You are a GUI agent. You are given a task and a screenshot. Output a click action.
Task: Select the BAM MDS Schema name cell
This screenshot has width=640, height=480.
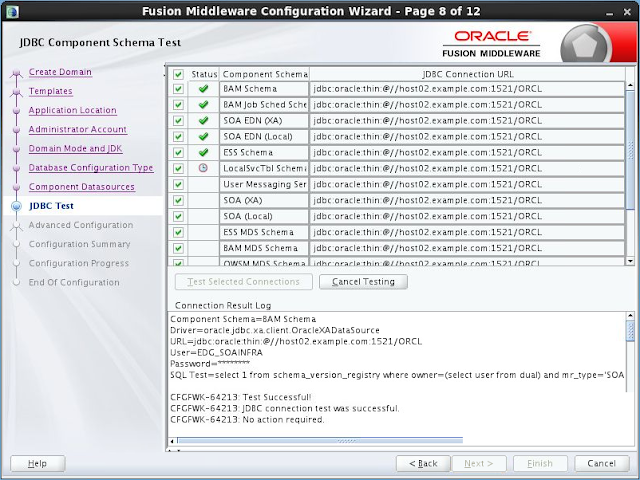coord(264,248)
